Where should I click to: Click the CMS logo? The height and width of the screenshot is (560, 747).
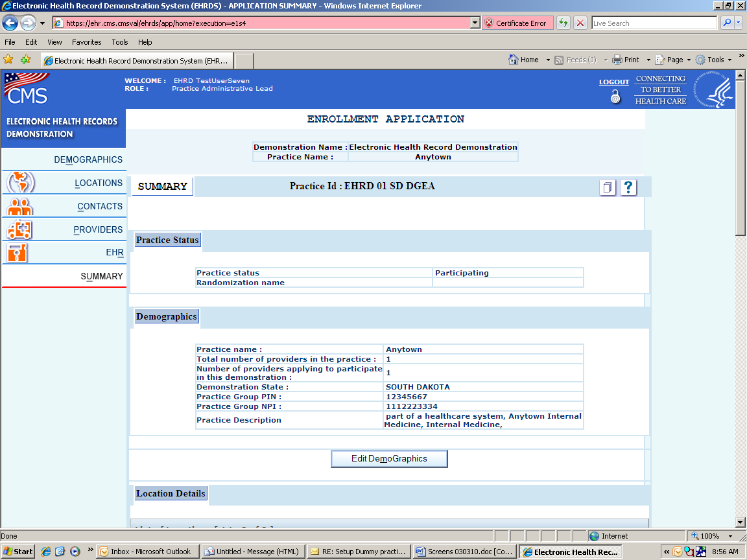pyautogui.click(x=27, y=89)
